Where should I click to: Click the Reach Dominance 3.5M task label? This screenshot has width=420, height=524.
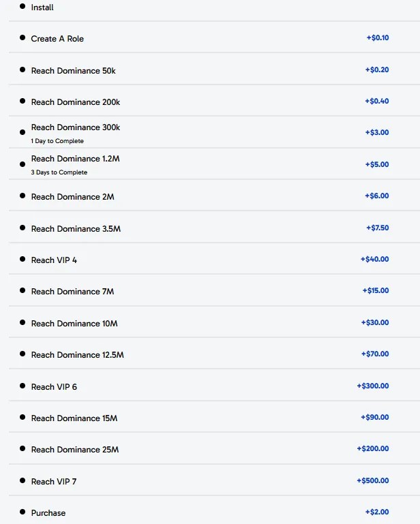tap(76, 229)
